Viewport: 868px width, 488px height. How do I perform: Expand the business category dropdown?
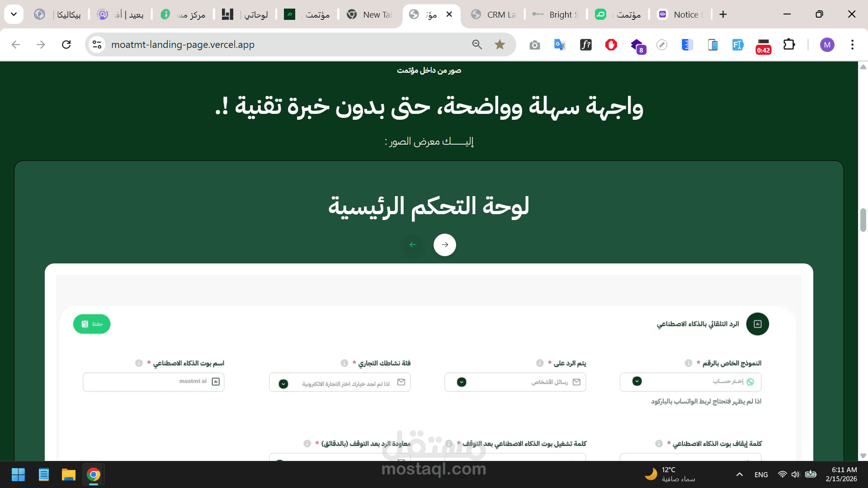283,384
